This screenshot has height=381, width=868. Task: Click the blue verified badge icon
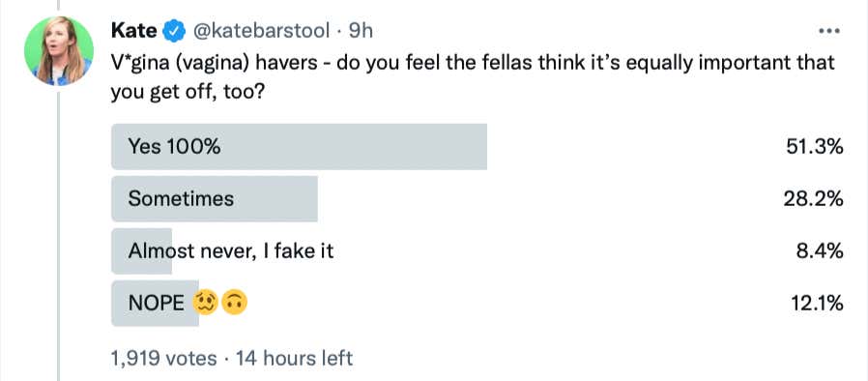point(174,31)
